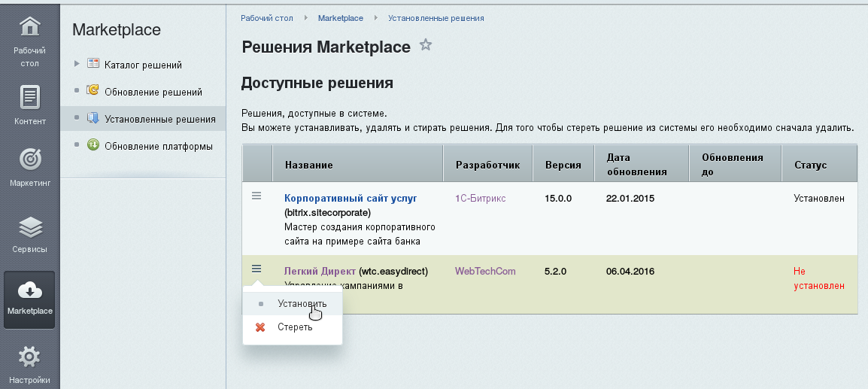Screen dimensions: 868x389
Task: Click the Установлен status text
Action: tap(819, 198)
